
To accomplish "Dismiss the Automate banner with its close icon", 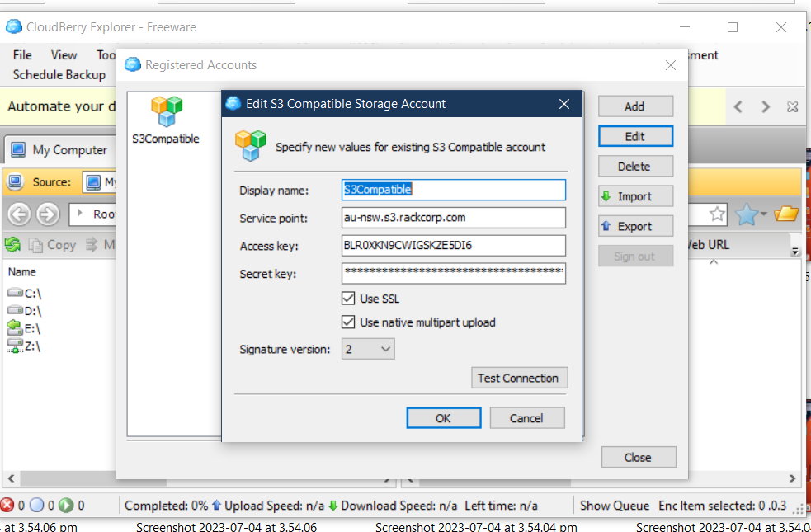I will 792,107.
